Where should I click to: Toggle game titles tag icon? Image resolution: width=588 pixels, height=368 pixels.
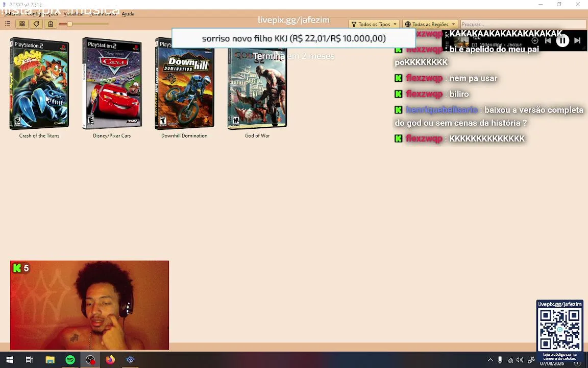tap(36, 24)
